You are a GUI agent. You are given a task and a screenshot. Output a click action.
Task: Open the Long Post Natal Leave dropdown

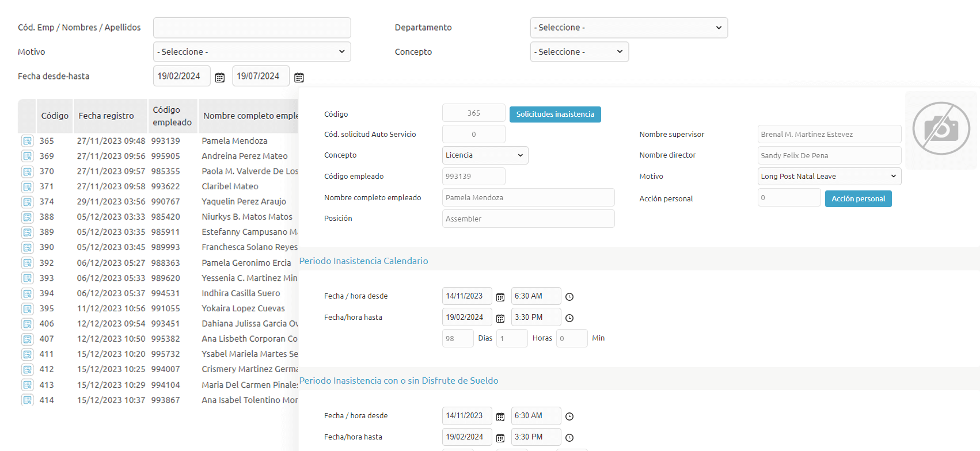click(829, 177)
